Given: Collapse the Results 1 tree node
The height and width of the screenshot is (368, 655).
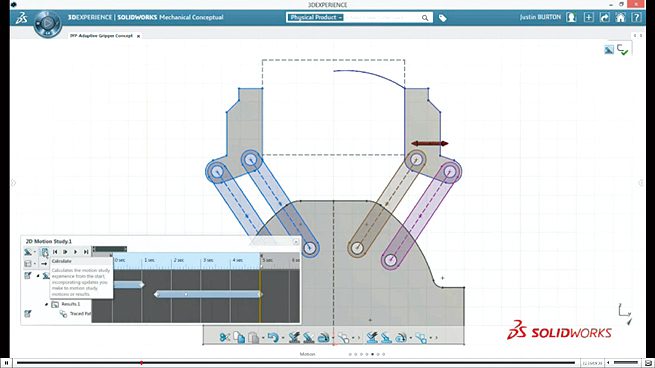Looking at the screenshot, I should click(x=46, y=305).
